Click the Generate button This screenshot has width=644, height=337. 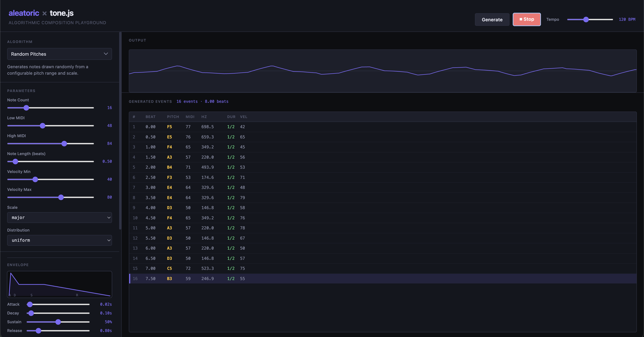tap(492, 20)
